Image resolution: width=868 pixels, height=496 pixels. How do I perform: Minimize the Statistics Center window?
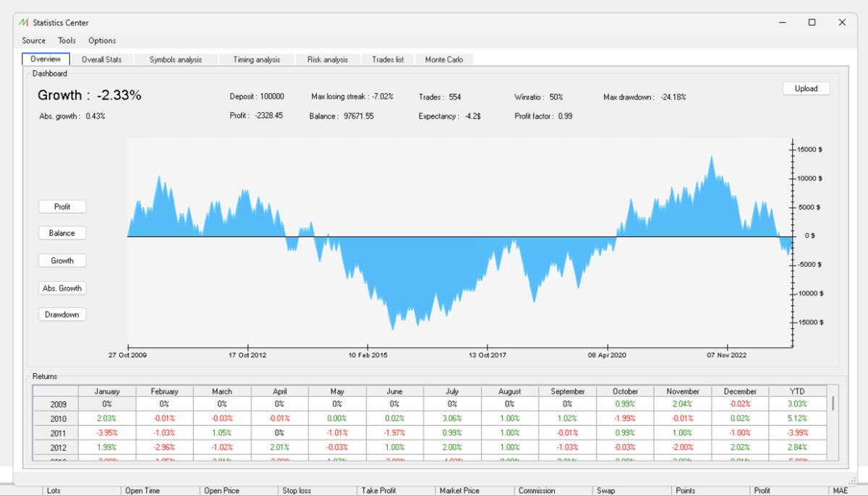pyautogui.click(x=782, y=22)
